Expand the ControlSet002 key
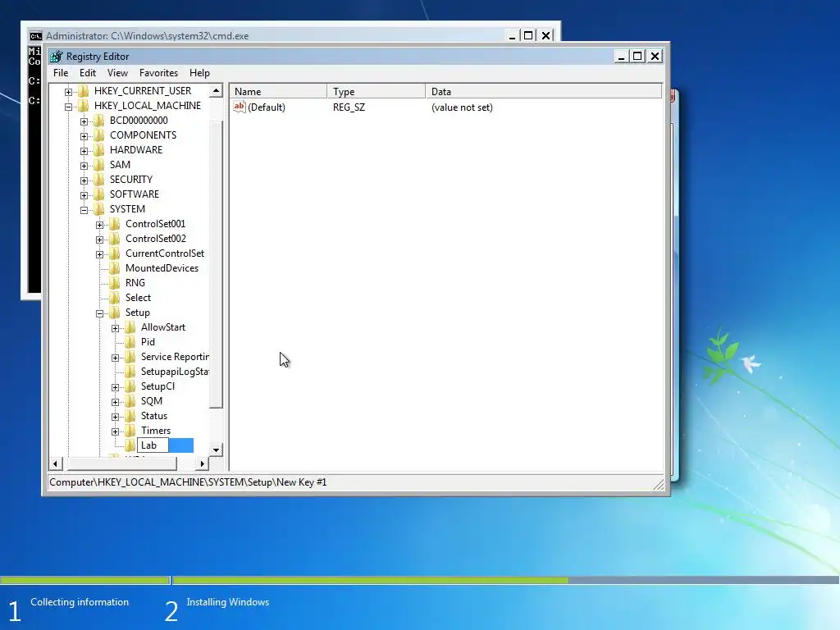Screen dimensions: 840x630 [99, 240]
